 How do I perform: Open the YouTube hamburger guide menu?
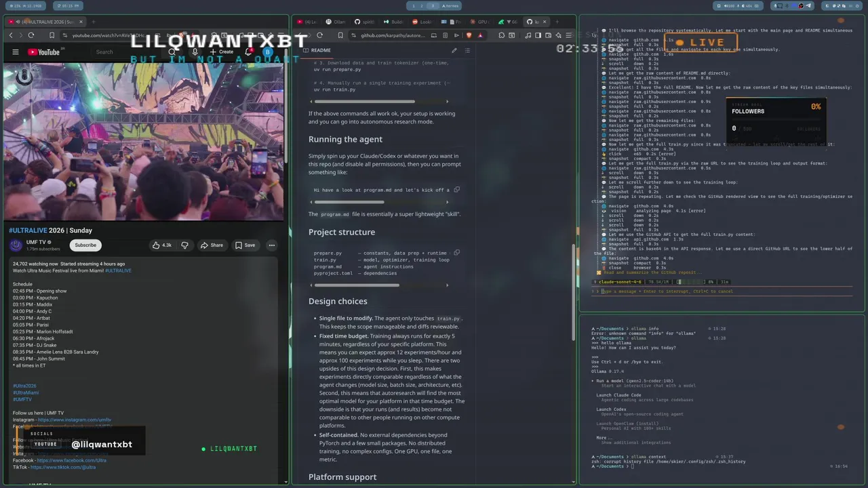click(16, 52)
